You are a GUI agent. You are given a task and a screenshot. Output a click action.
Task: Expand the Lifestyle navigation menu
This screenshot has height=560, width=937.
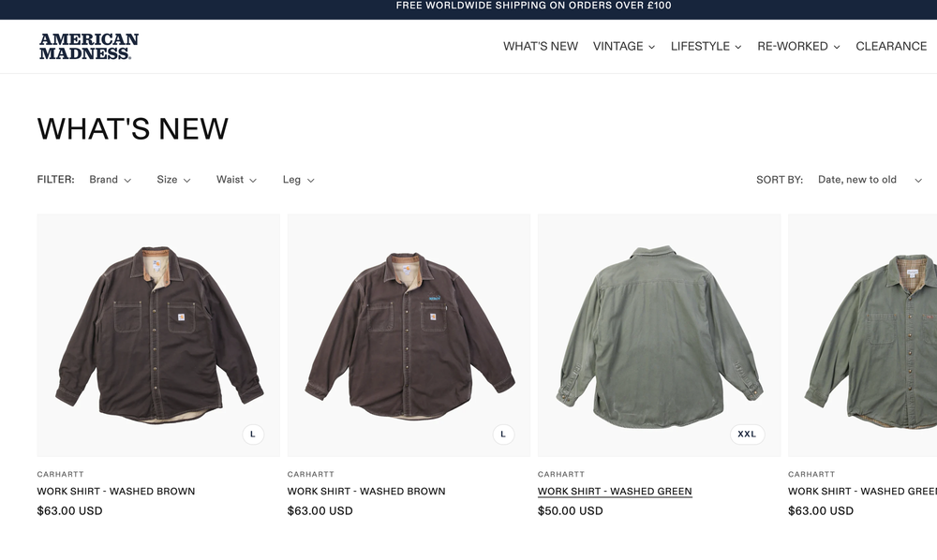click(x=706, y=46)
